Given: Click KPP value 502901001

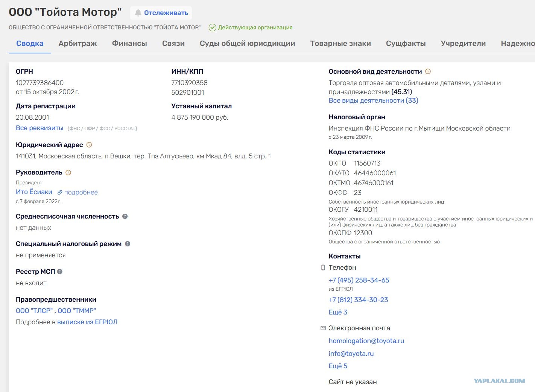Looking at the screenshot, I should [188, 93].
